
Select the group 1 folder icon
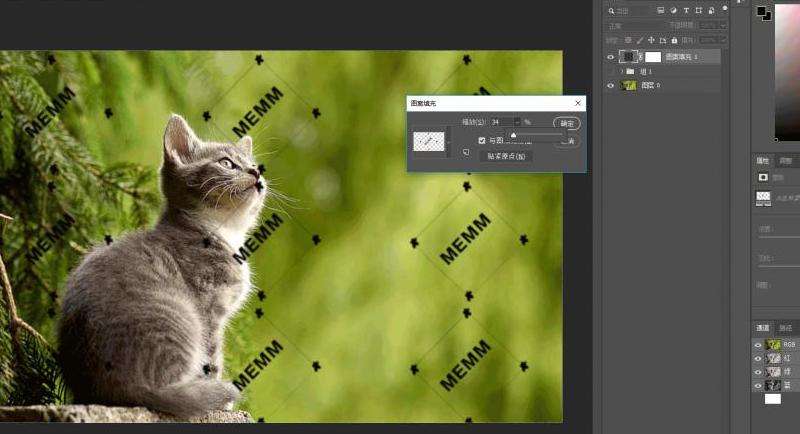[631, 71]
